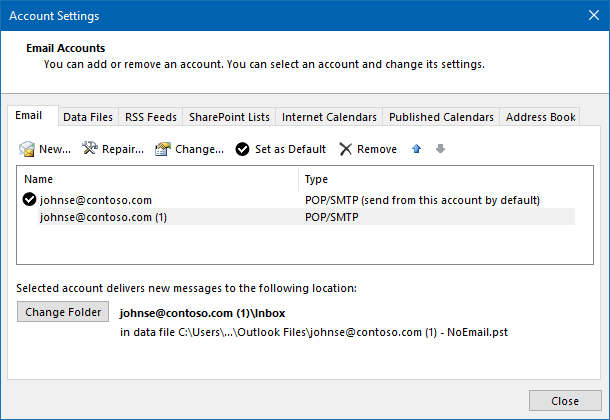Move account down with gray arrow
Viewport: 610px width, 420px height.
[440, 149]
